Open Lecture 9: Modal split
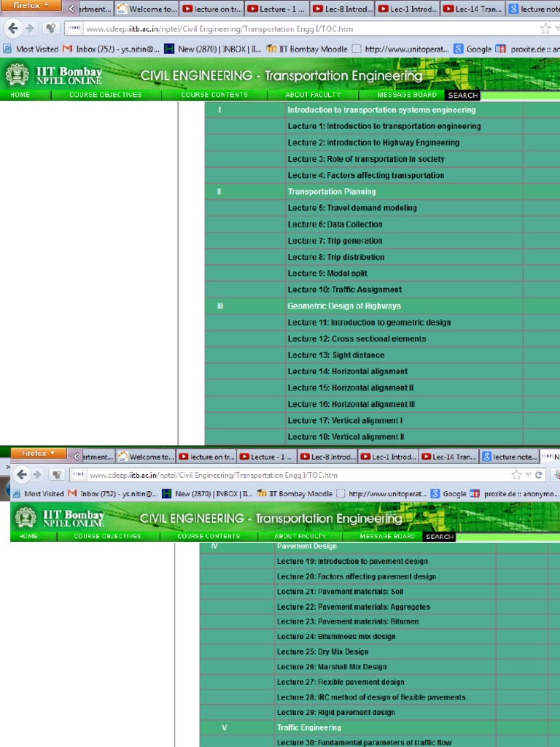The width and height of the screenshot is (560, 747). pos(327,274)
